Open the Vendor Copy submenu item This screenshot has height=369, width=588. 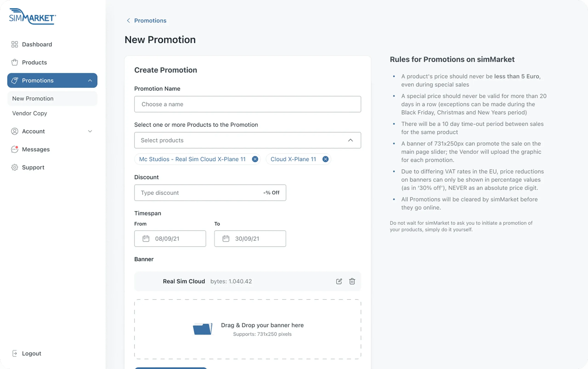tap(29, 113)
